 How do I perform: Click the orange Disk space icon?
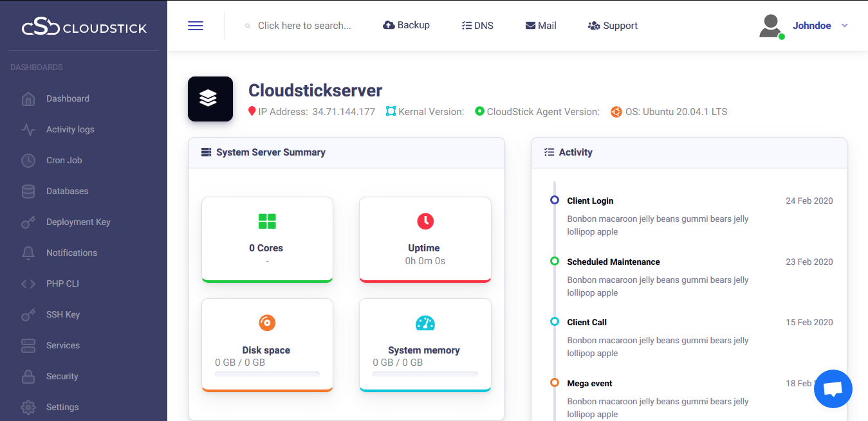pyautogui.click(x=267, y=323)
